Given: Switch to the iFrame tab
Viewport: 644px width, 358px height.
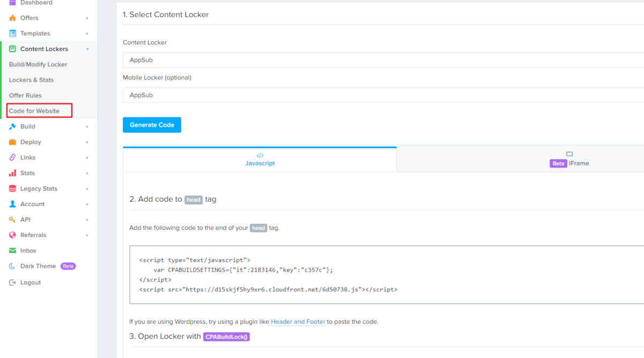Looking at the screenshot, I should (569, 159).
